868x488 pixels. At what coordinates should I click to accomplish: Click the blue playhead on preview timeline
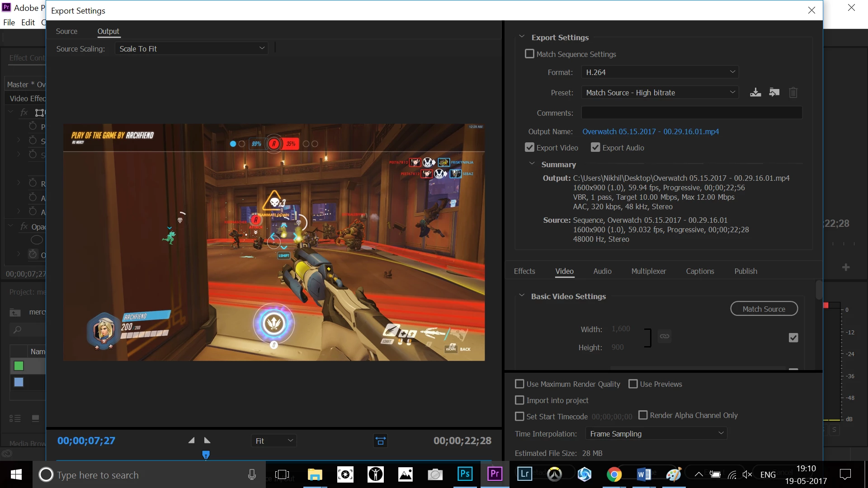click(206, 455)
